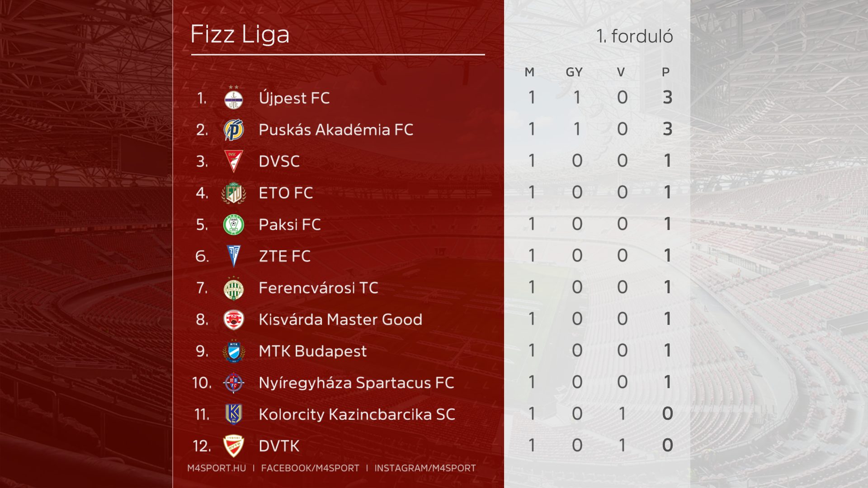
Task: Click the 1. forduló round label
Action: (x=634, y=36)
